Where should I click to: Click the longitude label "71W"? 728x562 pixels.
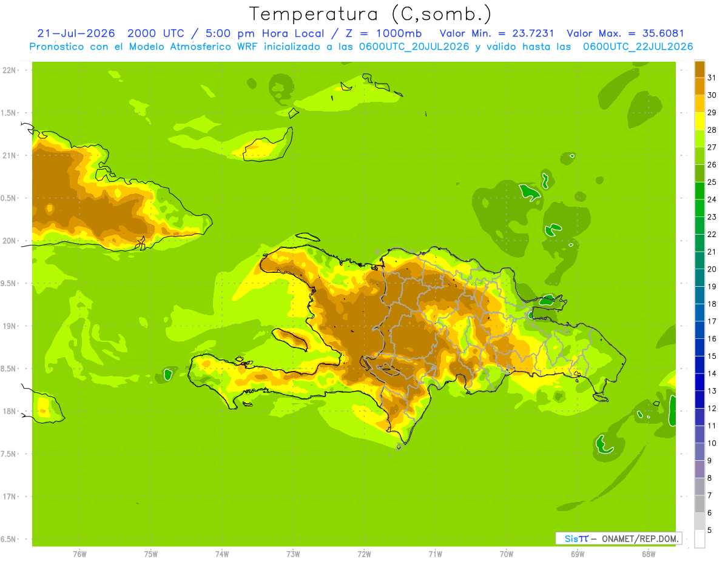point(435,554)
